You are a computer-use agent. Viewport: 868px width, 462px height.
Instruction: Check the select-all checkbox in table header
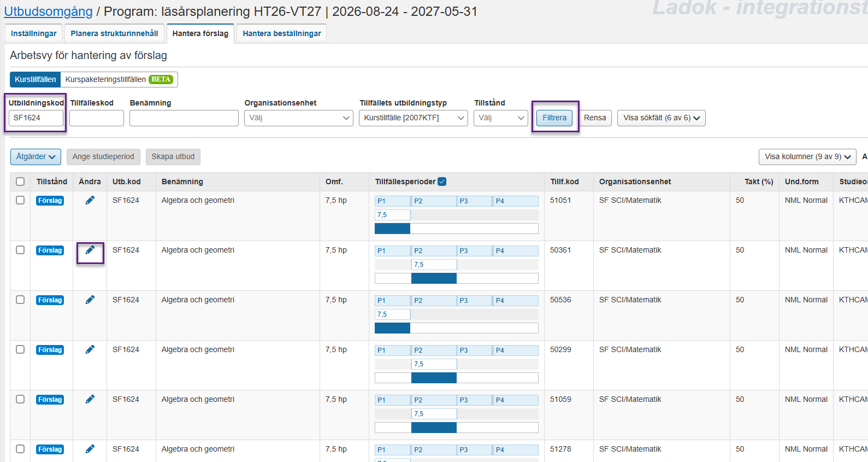click(x=20, y=182)
